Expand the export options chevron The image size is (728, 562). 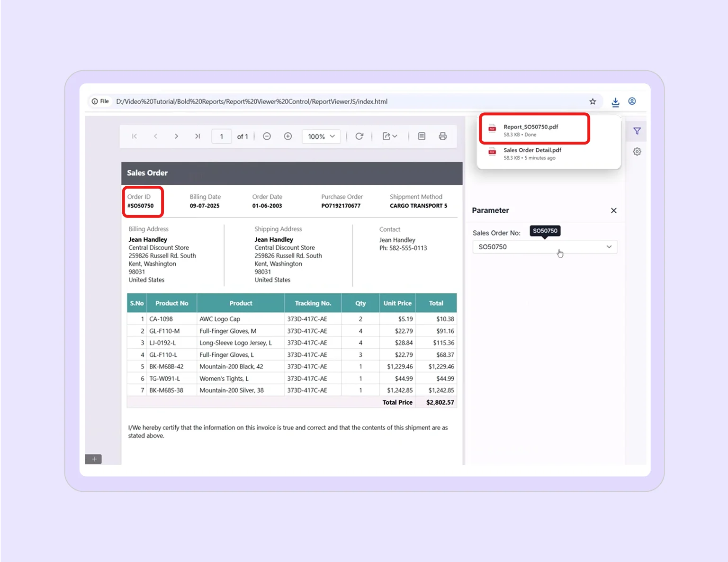[x=395, y=136]
